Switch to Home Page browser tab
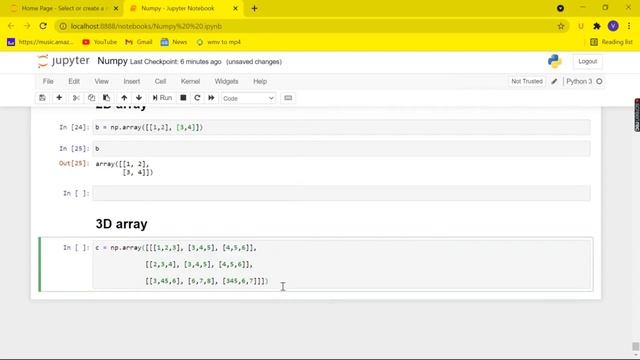 click(x=63, y=9)
